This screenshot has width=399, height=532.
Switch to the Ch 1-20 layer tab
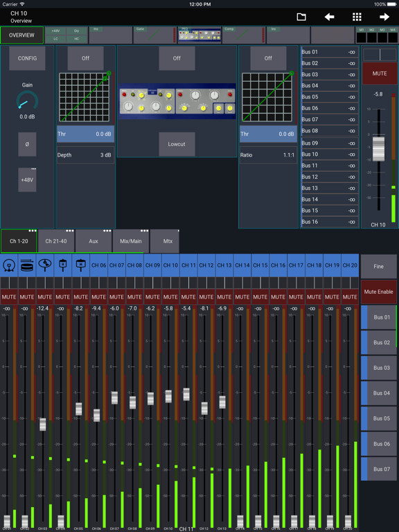tap(19, 241)
